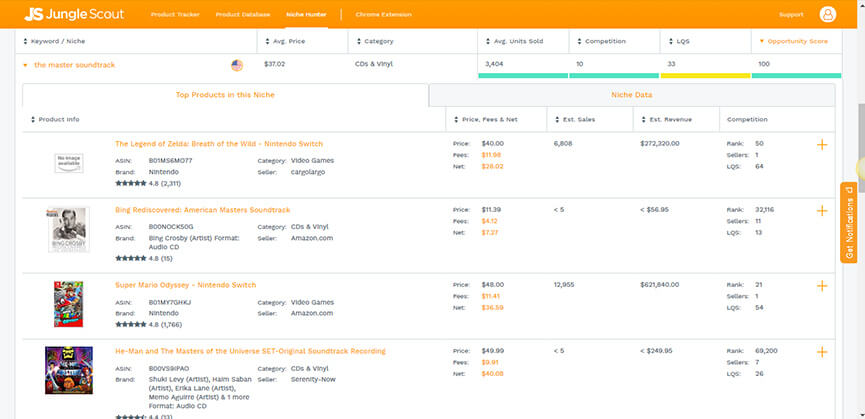
Task: Add Zelda Breath of the Wild with plus icon
Action: [822, 144]
